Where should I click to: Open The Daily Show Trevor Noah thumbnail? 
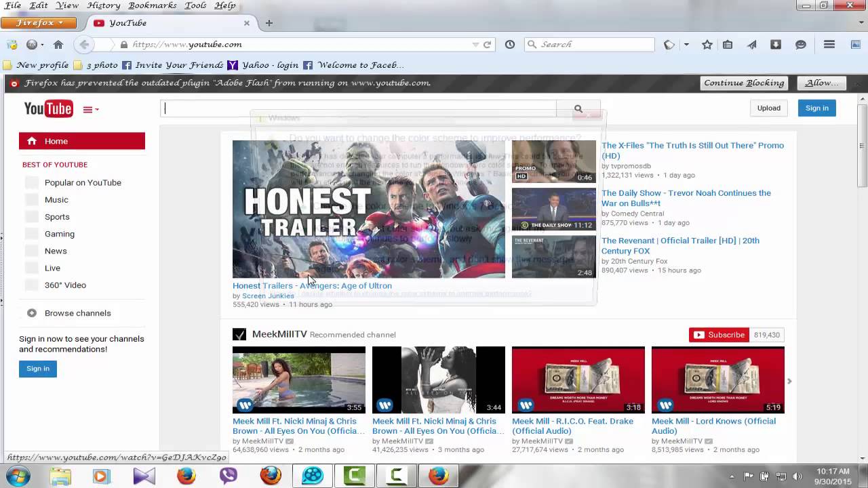point(554,209)
